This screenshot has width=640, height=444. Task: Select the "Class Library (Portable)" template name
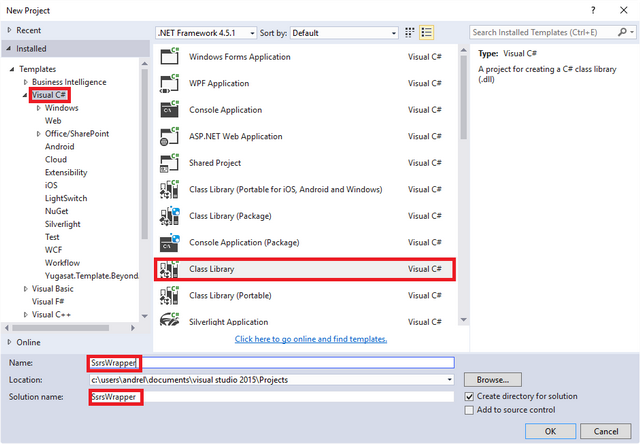[230, 295]
